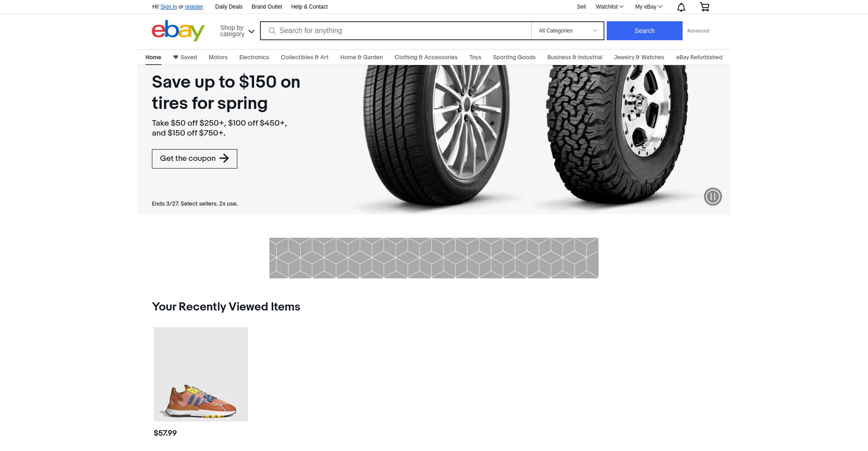The width and height of the screenshot is (868, 451).
Task: Click the eBay logo
Action: coord(178,31)
